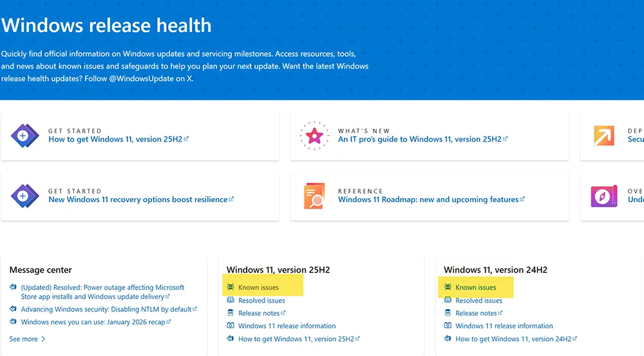This screenshot has width=644, height=356.
Task: Click the orange document magnifier Reference icon
Action: tap(314, 196)
